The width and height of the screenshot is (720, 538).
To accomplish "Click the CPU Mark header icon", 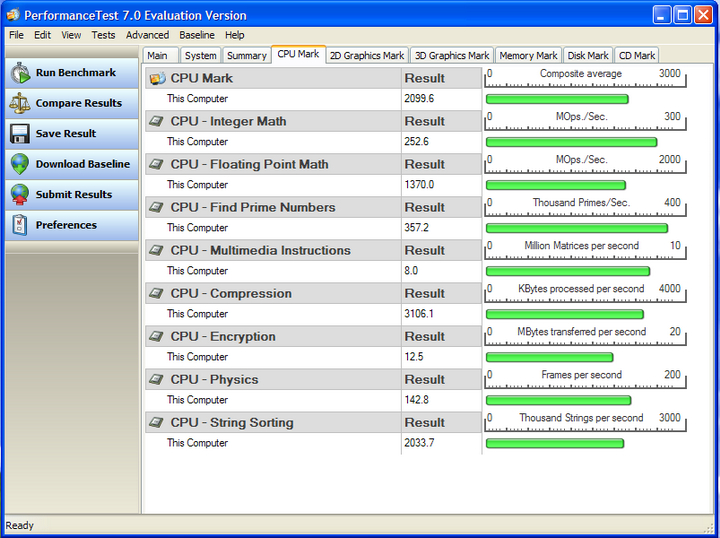I will [x=158, y=78].
